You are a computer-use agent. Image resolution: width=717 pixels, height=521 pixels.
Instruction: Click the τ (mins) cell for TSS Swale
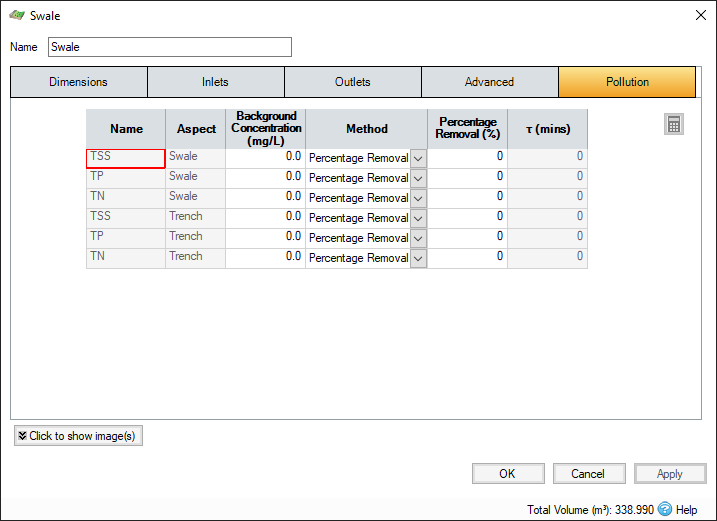click(x=548, y=158)
